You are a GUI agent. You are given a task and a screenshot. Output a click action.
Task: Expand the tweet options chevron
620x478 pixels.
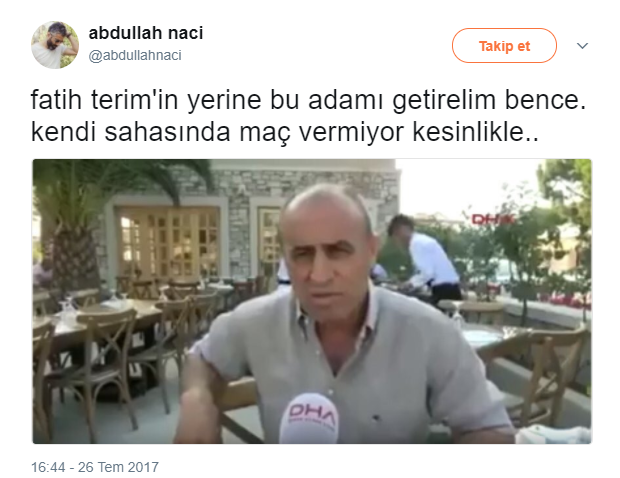pyautogui.click(x=582, y=46)
